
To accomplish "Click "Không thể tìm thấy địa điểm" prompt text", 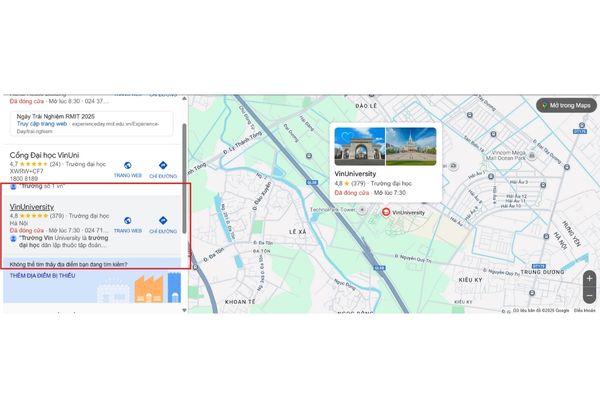I will [68, 264].
